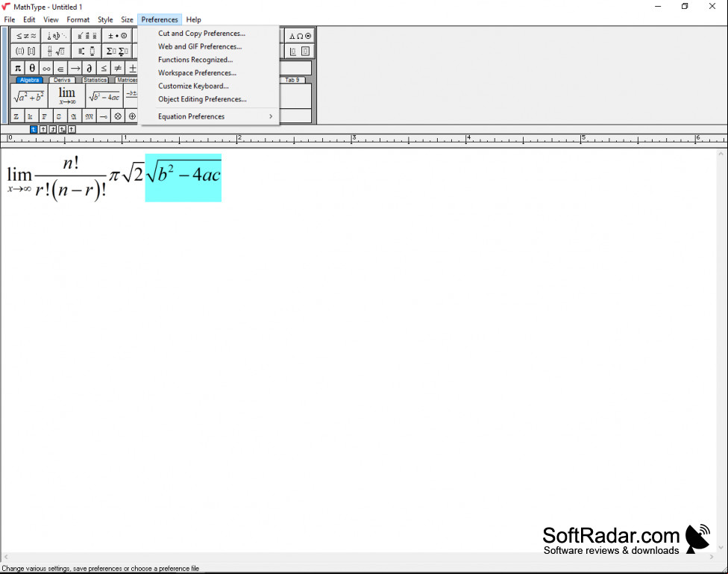Click the vertical scrollbar down arrow
The width and height of the screenshot is (728, 574).
(721, 547)
